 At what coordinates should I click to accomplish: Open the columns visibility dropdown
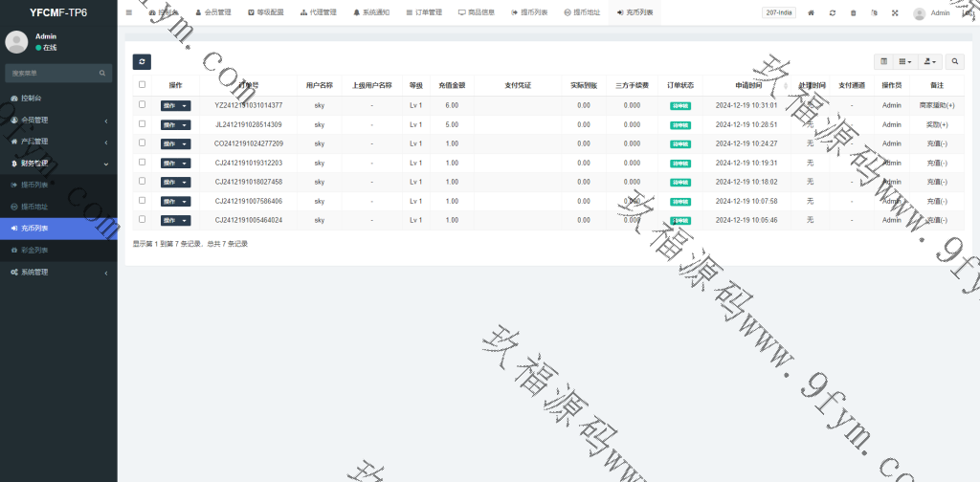click(x=905, y=61)
